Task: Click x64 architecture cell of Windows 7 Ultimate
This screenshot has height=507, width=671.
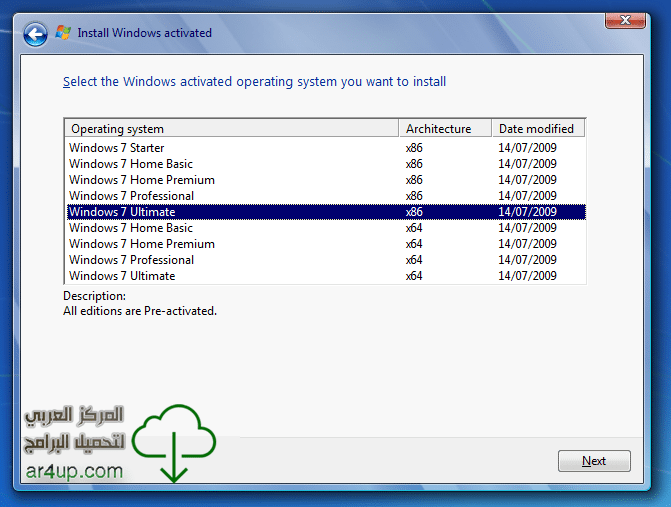Action: coord(414,276)
